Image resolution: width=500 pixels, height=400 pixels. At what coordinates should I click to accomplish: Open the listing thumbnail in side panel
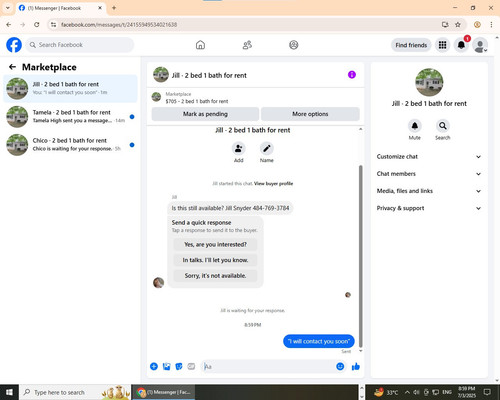point(429,82)
